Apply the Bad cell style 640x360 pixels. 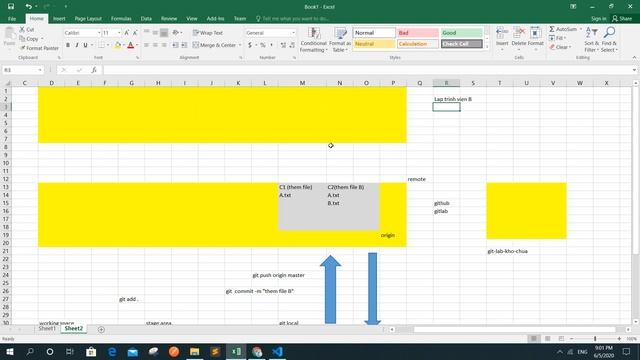point(418,33)
